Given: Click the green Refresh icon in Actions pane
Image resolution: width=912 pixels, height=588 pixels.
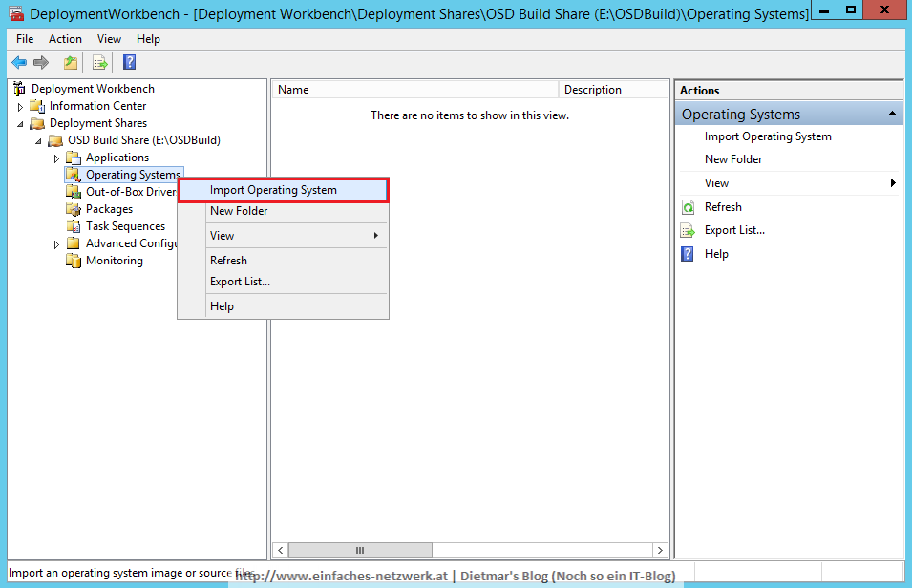Looking at the screenshot, I should click(x=689, y=207).
